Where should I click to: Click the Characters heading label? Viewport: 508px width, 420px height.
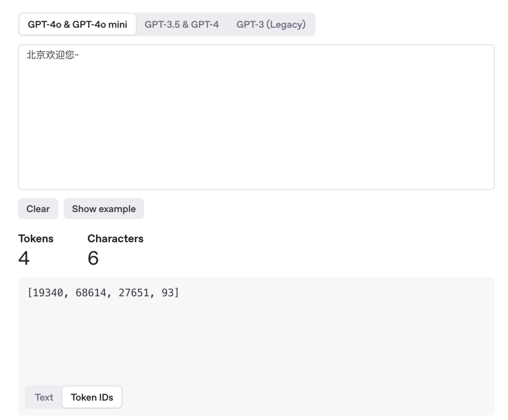coord(115,238)
